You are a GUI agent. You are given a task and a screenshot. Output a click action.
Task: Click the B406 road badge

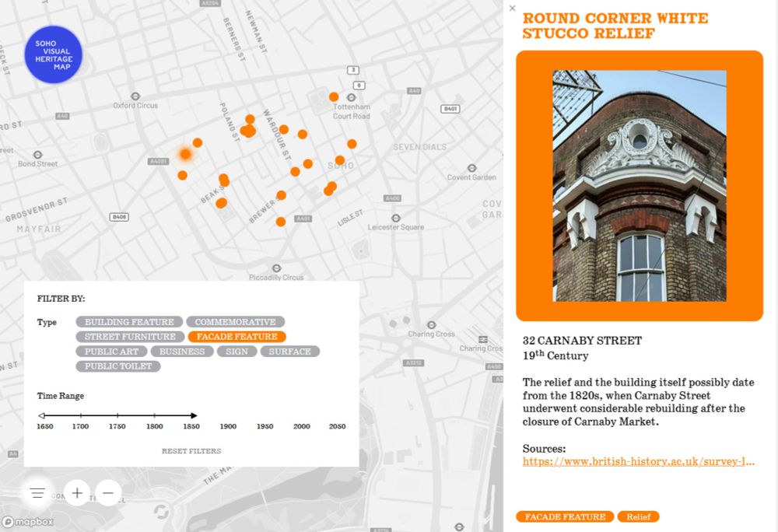[x=118, y=217]
